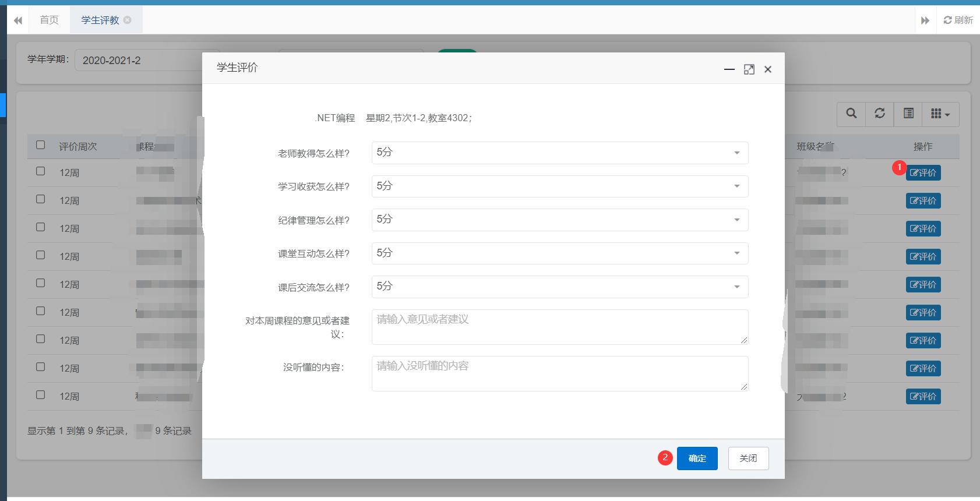Image resolution: width=980 pixels, height=501 pixels.
Task: Open the 学习收获怎么样 score dropdown
Action: tap(560, 186)
